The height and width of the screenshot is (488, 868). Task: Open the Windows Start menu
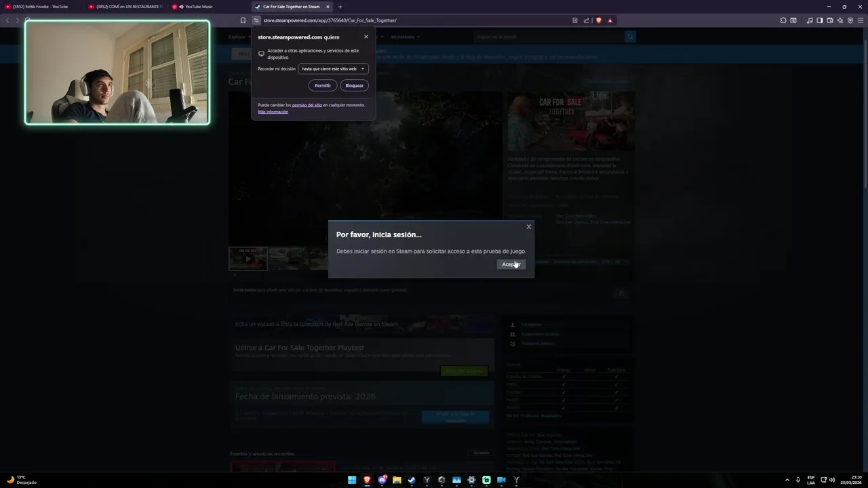point(352,480)
